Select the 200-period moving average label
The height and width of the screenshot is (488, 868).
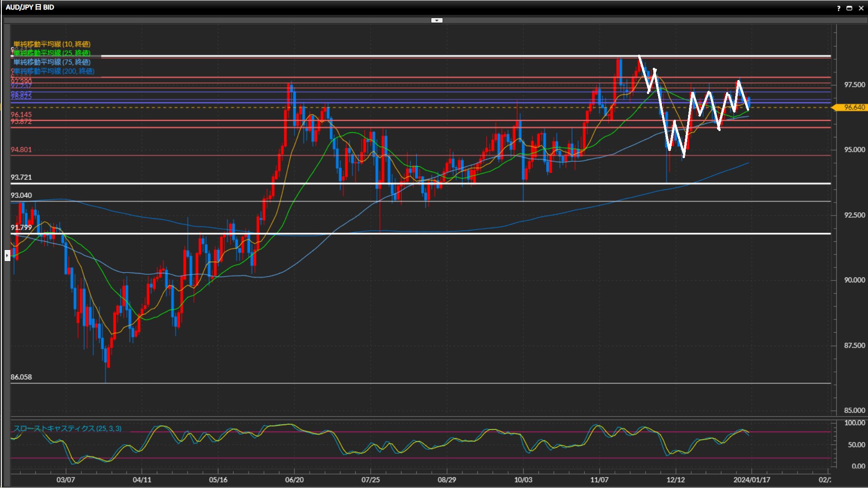click(x=54, y=71)
